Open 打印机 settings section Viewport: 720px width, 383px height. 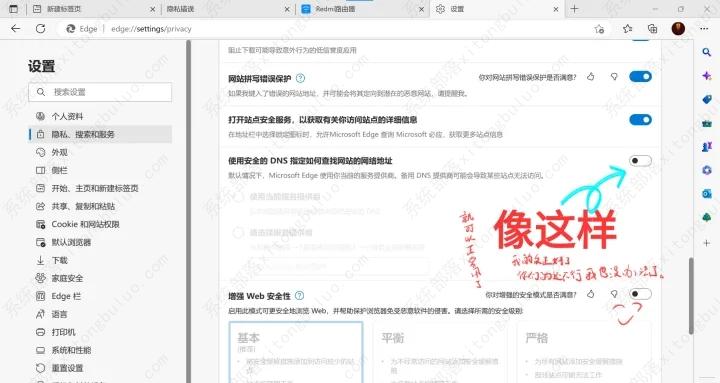click(100, 332)
